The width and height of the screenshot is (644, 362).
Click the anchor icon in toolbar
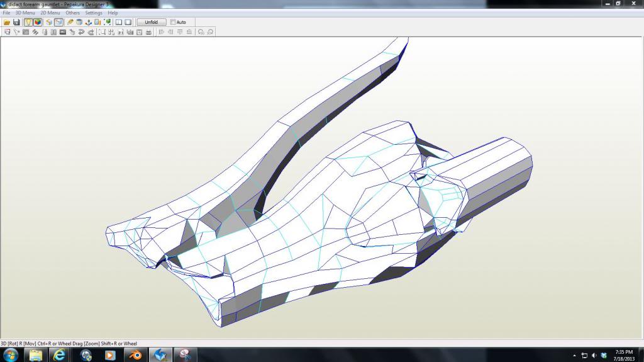(x=89, y=22)
